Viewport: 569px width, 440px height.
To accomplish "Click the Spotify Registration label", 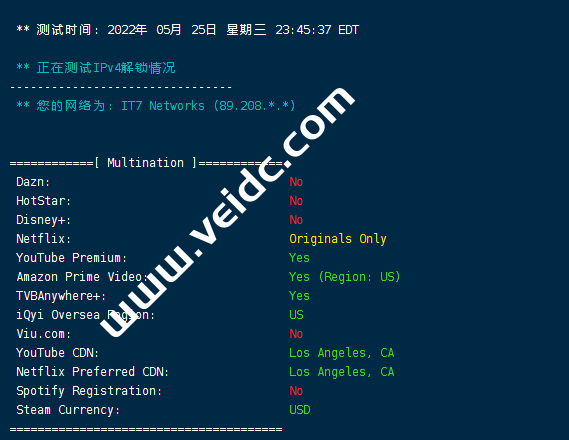I will (x=89, y=391).
